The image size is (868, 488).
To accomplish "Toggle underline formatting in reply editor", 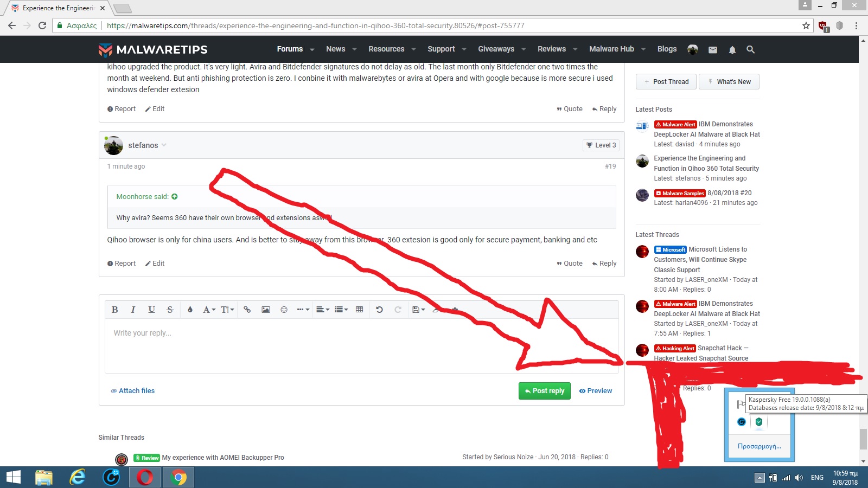I will pos(151,310).
